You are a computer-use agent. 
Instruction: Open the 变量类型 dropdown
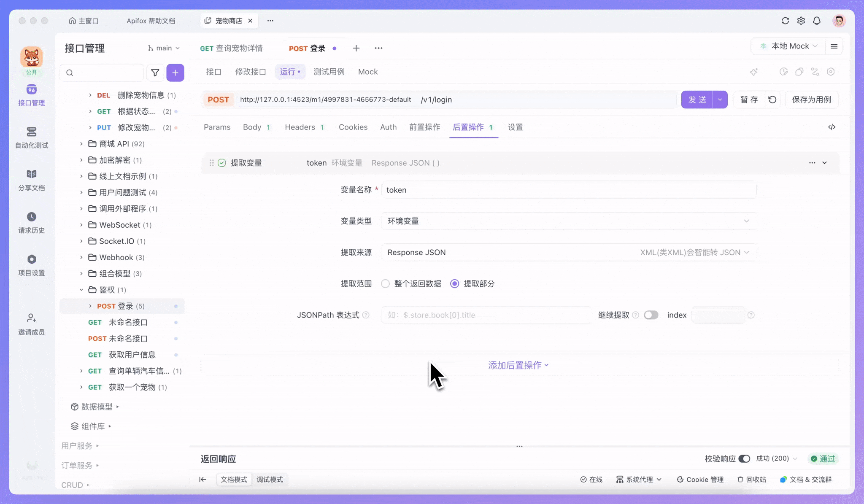click(568, 221)
